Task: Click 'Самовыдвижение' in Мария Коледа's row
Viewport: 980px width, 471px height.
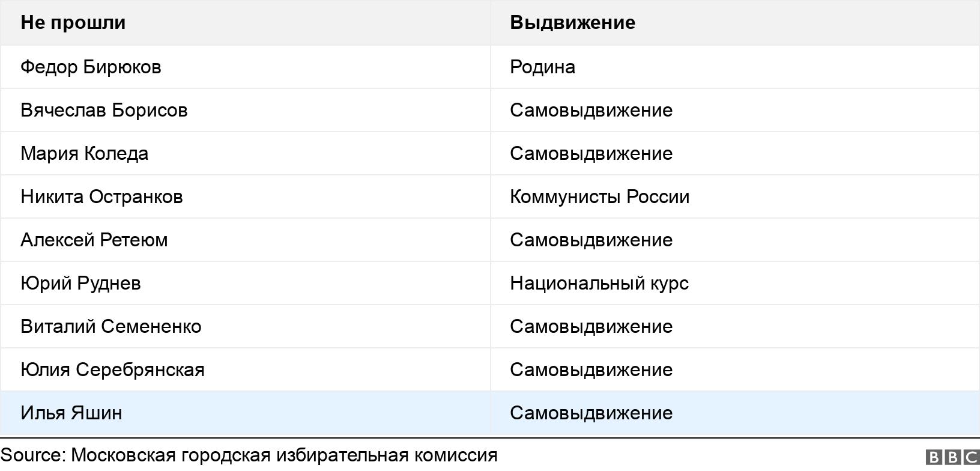Action: coord(591,153)
